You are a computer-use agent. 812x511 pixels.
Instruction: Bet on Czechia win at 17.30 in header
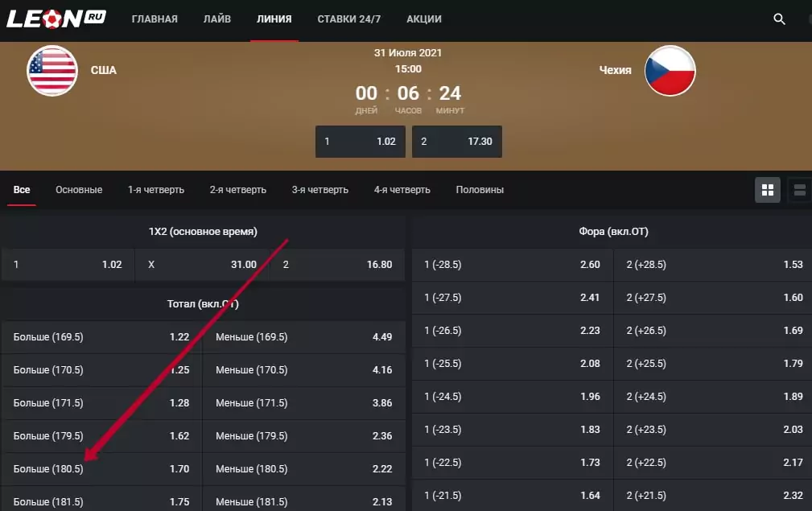tap(457, 142)
